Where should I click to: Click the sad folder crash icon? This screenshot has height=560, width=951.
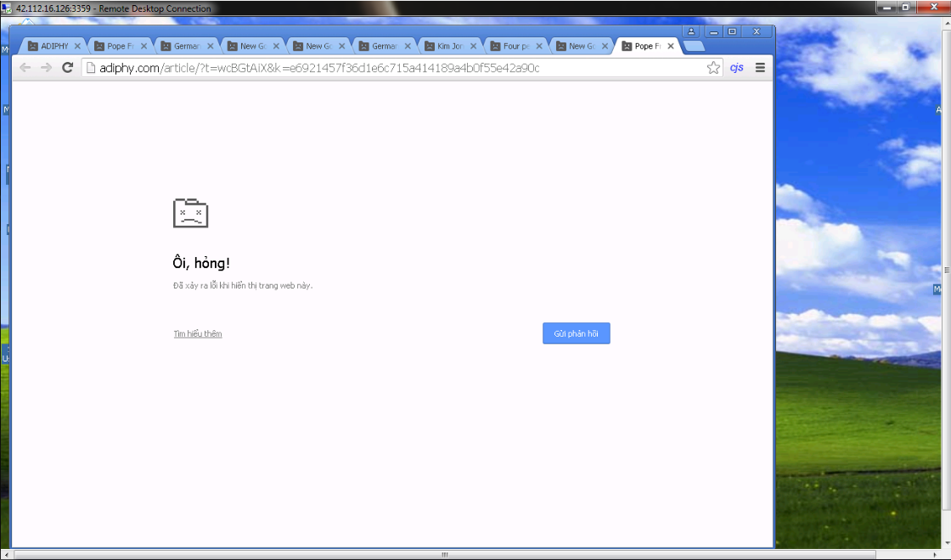point(190,213)
